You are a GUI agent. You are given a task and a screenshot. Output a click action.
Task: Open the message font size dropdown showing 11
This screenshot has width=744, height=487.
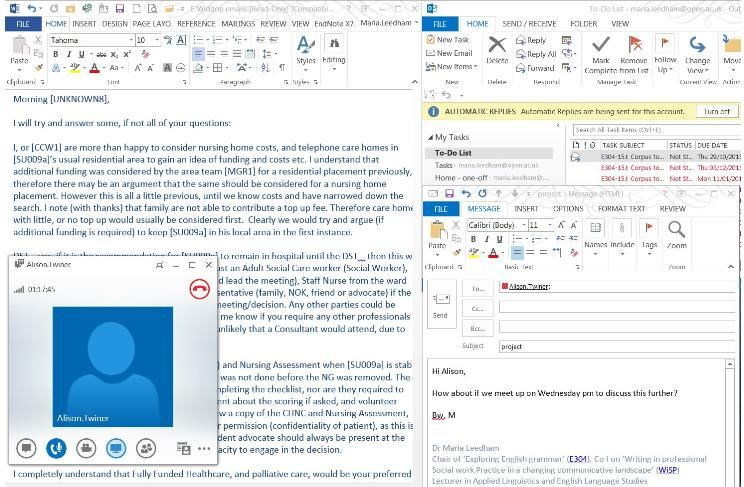pyautogui.click(x=549, y=225)
